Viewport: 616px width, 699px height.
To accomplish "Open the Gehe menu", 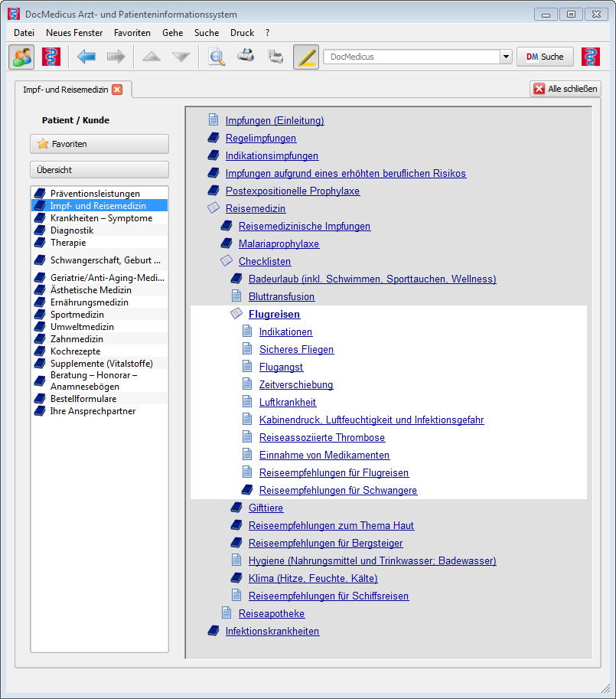I will point(173,33).
